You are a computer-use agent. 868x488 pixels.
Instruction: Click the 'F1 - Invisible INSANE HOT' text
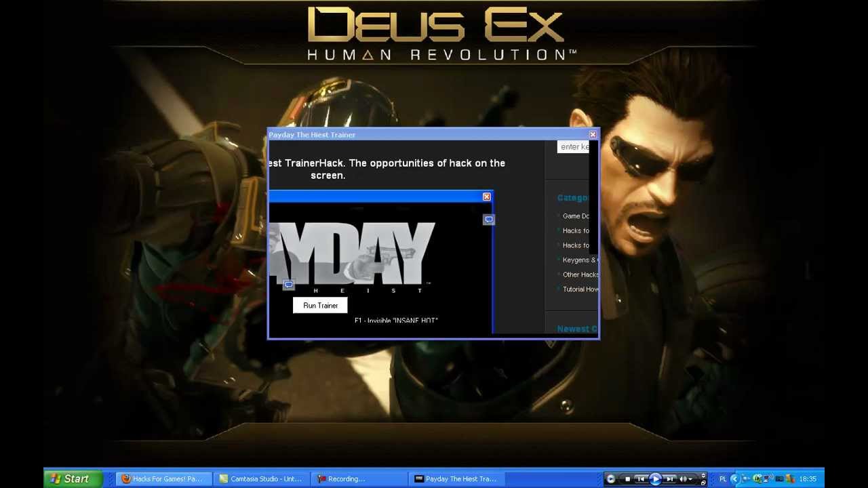[x=396, y=321]
